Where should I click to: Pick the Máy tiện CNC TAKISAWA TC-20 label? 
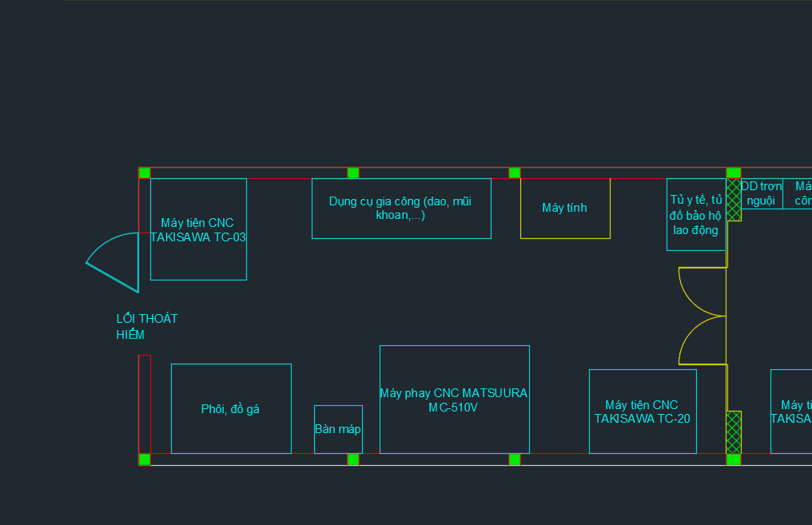[x=643, y=412]
